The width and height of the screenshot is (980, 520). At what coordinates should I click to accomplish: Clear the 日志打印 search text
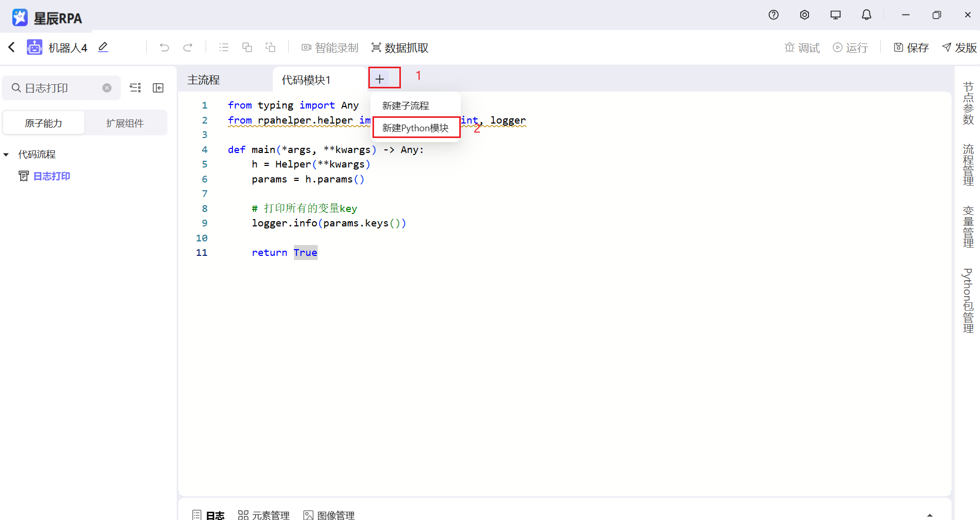(x=107, y=88)
